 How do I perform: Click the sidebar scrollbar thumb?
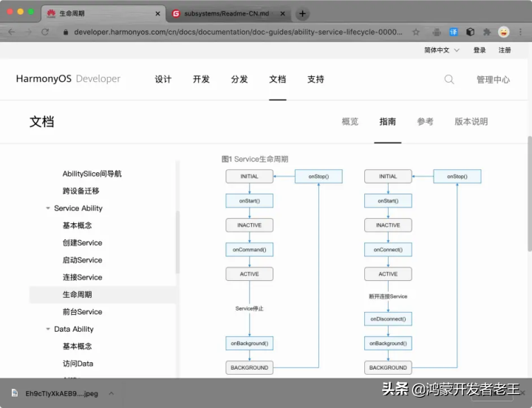click(x=177, y=242)
